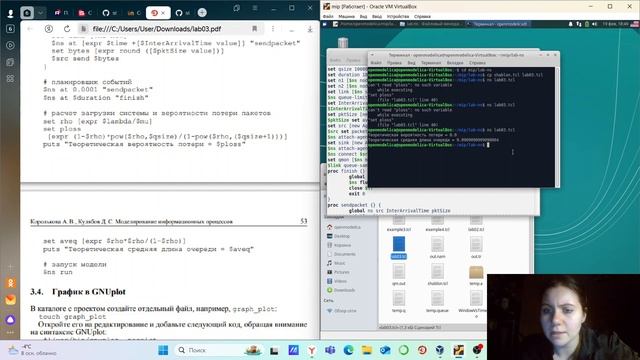Reload the lab03.pdf page in browser
This screenshot has height=360, width=640.
pyautogui.click(x=67, y=29)
